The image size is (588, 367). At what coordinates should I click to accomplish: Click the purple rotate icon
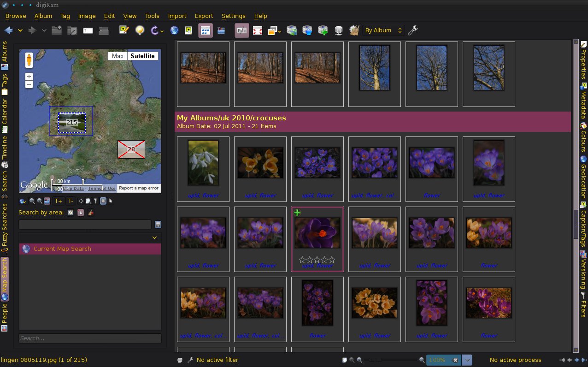[x=154, y=30]
